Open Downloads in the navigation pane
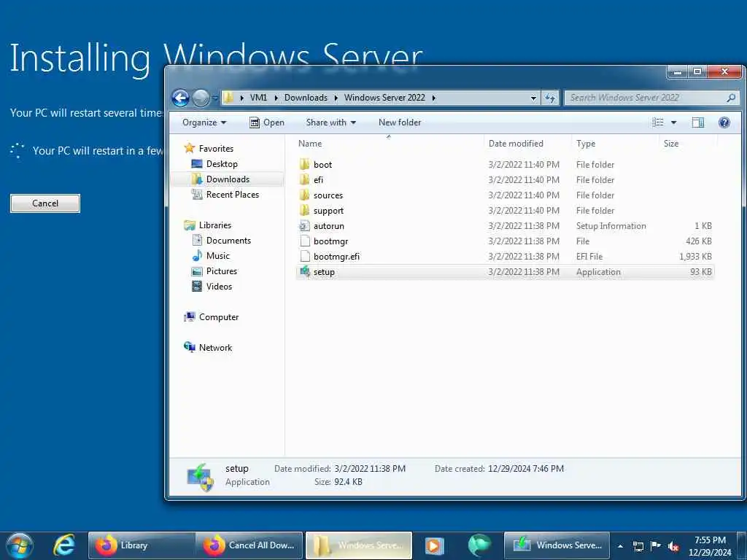The height and width of the screenshot is (560, 747). [x=228, y=179]
